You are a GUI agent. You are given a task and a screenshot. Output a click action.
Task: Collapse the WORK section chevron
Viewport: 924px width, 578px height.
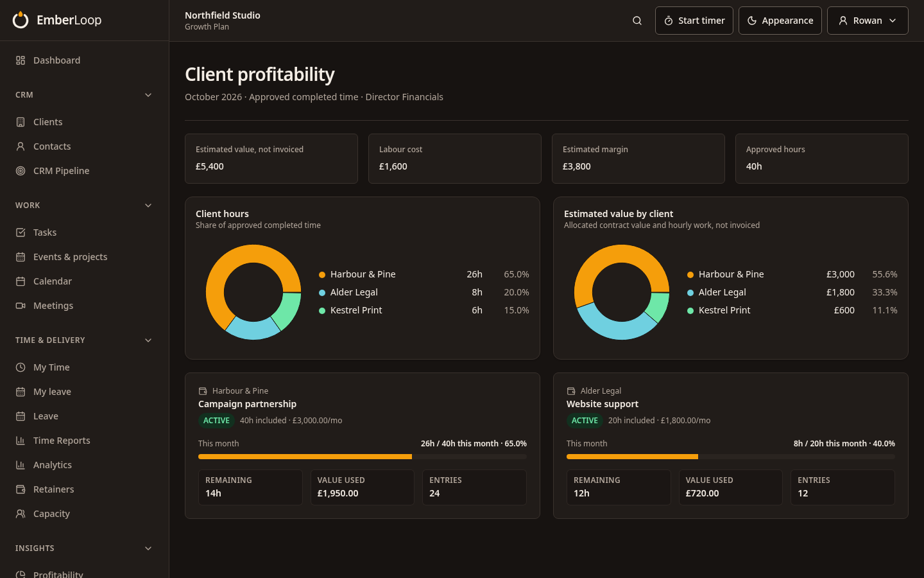click(x=148, y=206)
